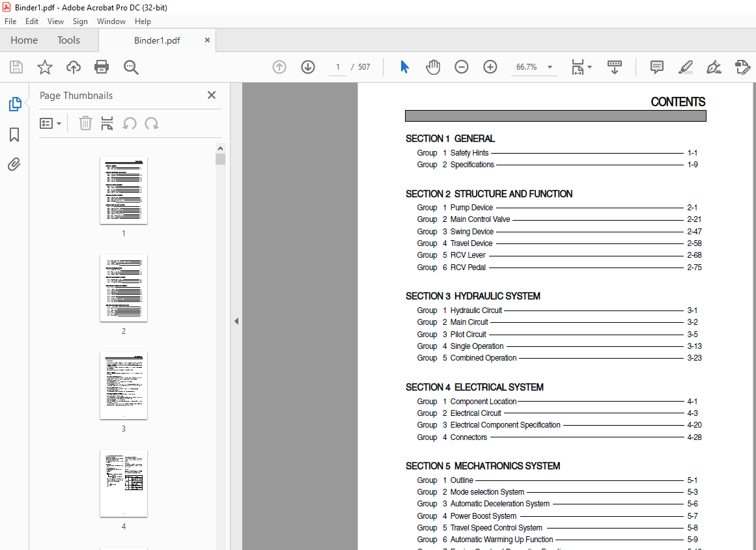This screenshot has width=756, height=550.
Task: Select page 4 thumbnail
Action: click(124, 484)
